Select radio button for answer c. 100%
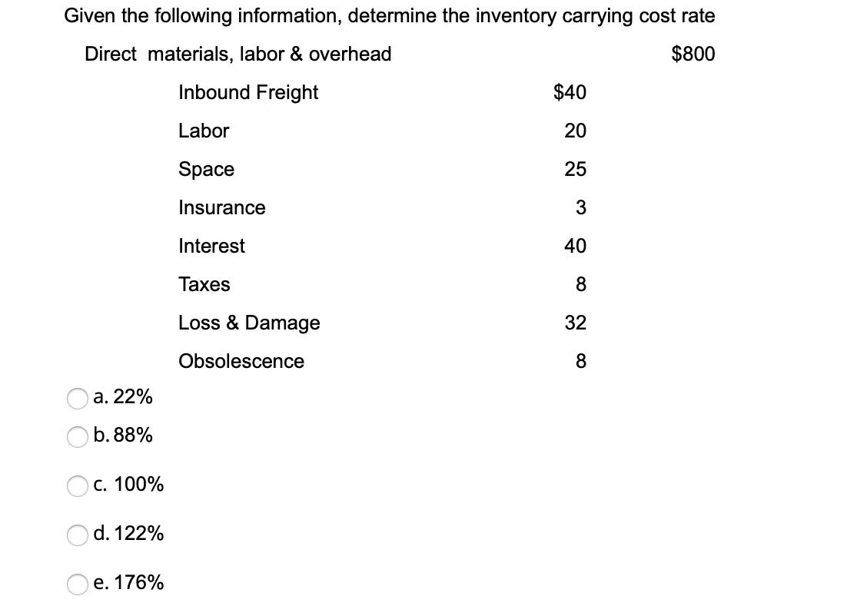Viewport: 857px width, 616px height. (x=77, y=486)
